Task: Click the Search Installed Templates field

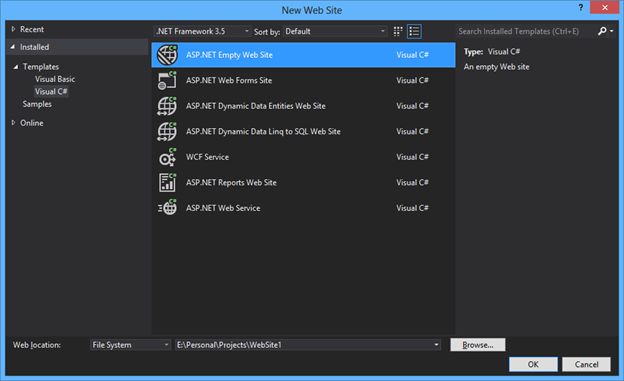Action: pyautogui.click(x=525, y=31)
